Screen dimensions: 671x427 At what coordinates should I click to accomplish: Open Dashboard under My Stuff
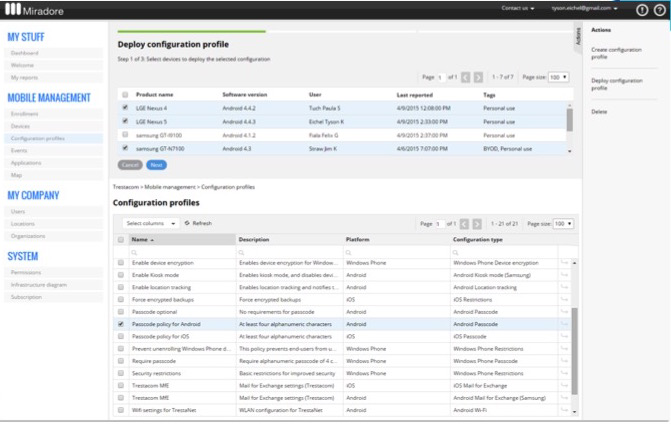click(24, 52)
